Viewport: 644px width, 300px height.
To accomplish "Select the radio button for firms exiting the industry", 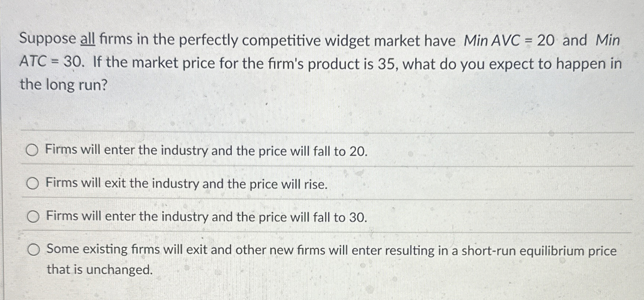I will [x=33, y=183].
